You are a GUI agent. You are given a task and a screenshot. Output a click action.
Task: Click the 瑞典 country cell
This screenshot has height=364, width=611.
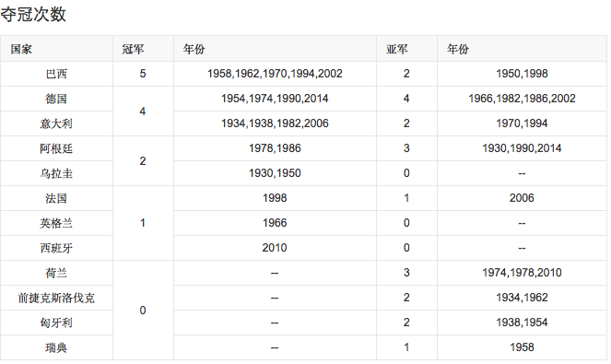pyautogui.click(x=56, y=347)
